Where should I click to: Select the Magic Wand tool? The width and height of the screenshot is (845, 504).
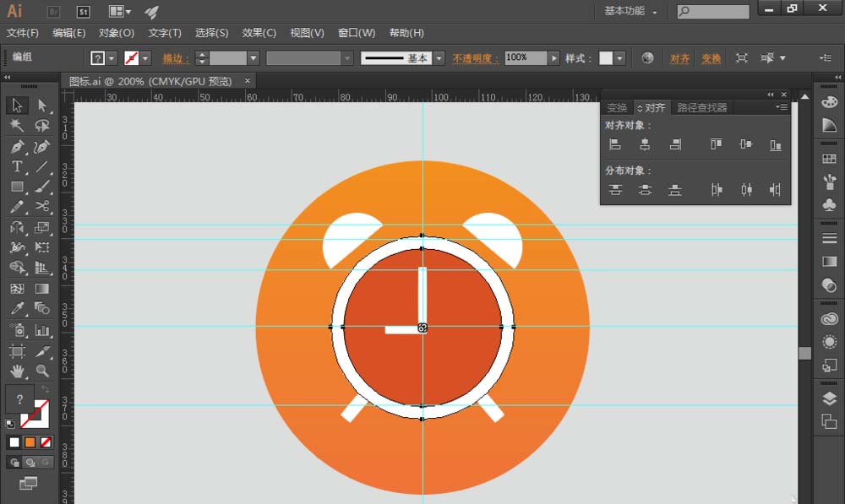tap(17, 126)
